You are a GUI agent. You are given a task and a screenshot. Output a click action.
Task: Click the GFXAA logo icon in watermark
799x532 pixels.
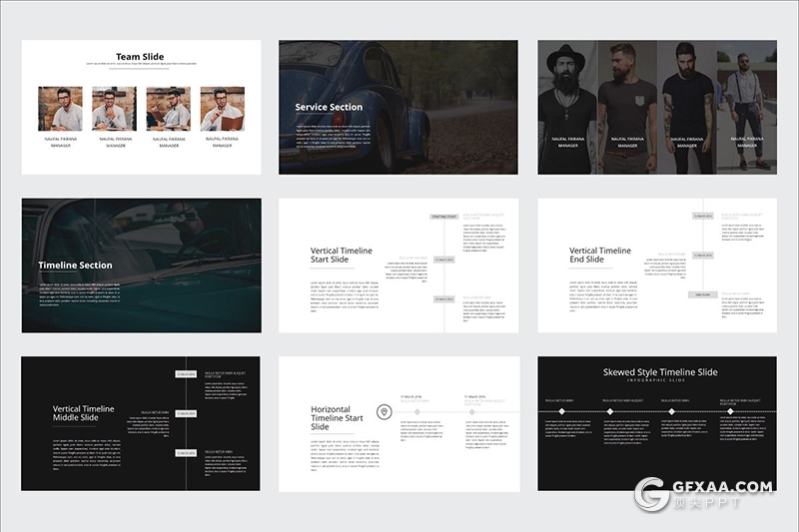pyautogui.click(x=654, y=498)
